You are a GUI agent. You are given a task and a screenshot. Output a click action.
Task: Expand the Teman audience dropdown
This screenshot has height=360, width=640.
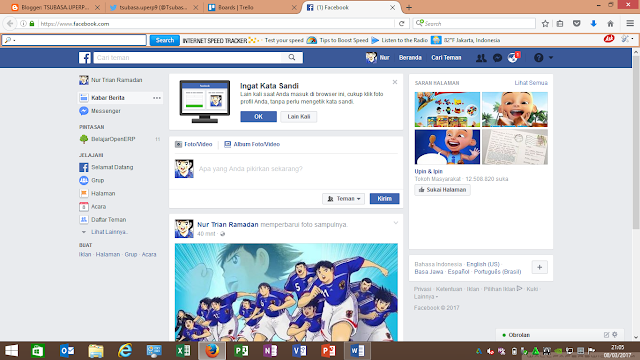pos(344,199)
